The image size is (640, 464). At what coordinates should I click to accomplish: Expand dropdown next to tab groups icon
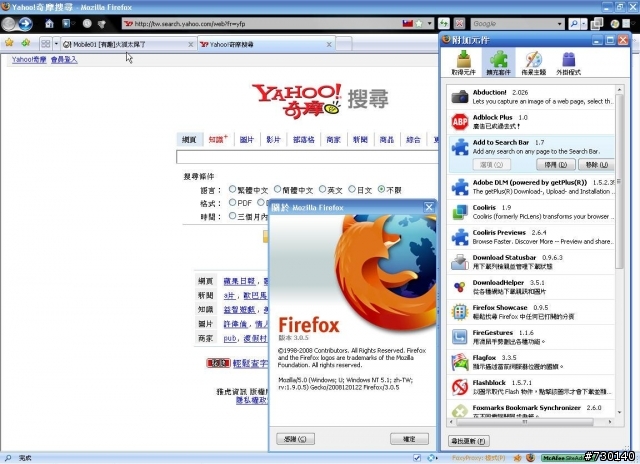click(x=56, y=44)
